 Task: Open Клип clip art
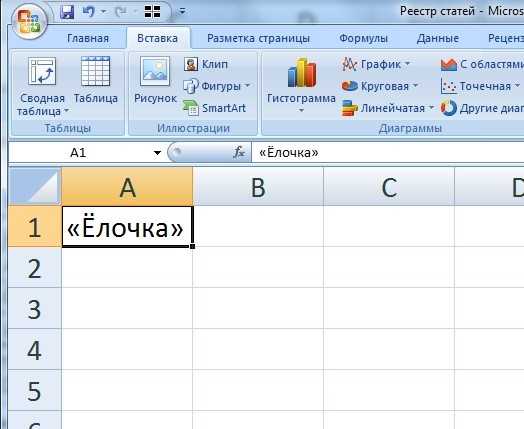point(206,64)
